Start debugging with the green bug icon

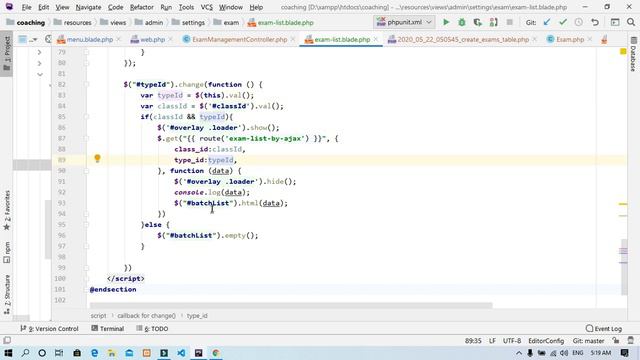pos(462,22)
